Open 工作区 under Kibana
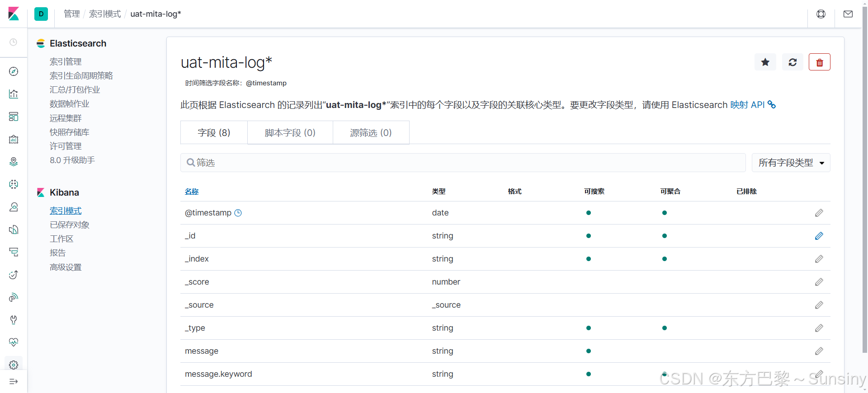Image resolution: width=868 pixels, height=393 pixels. pos(61,239)
